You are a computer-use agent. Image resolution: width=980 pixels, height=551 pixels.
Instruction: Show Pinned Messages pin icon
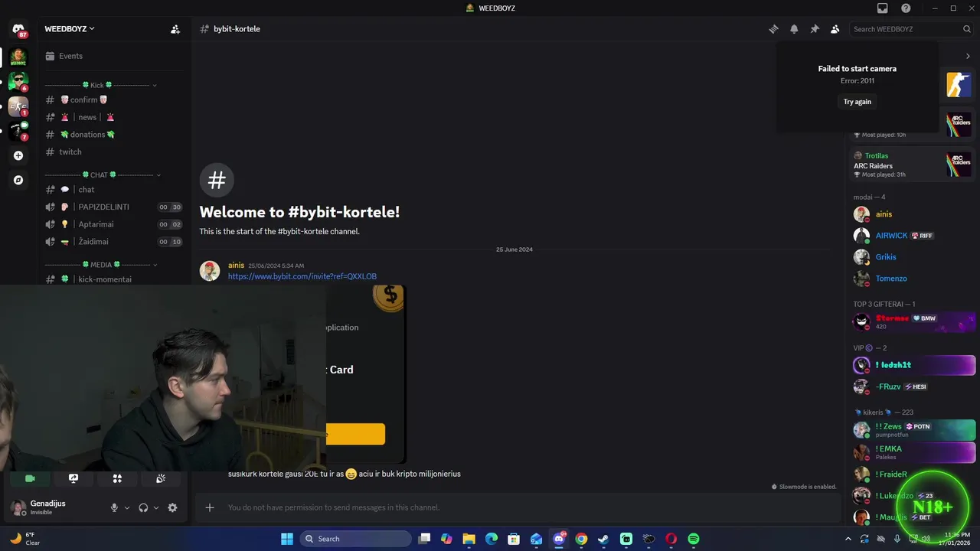click(x=815, y=29)
